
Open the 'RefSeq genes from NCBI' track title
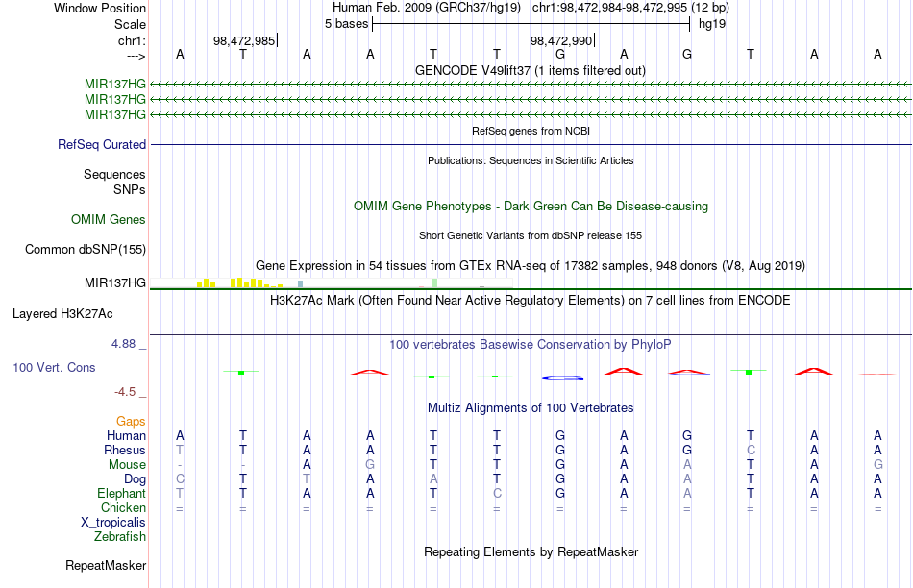pyautogui.click(x=531, y=131)
